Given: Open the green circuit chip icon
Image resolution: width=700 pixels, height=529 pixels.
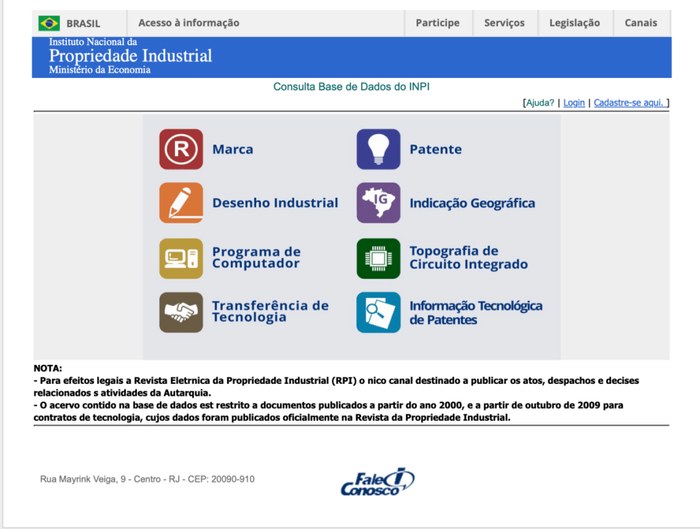Looking at the screenshot, I should [379, 258].
